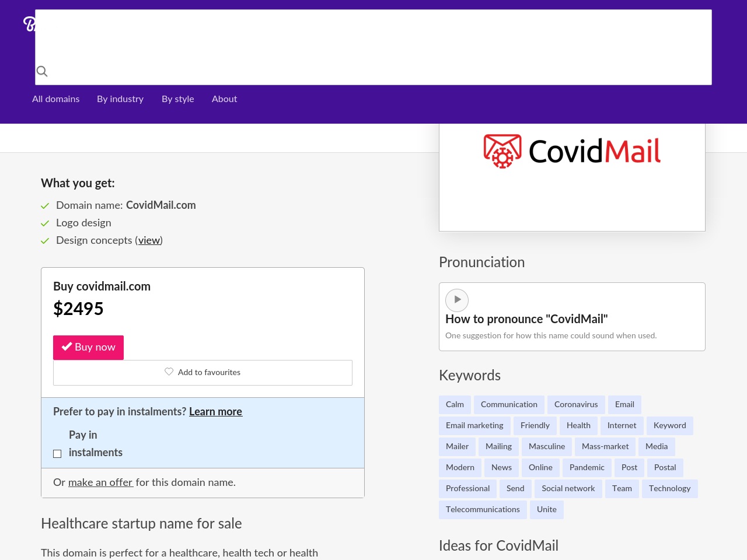Select the Online keyword tag

pos(540,468)
